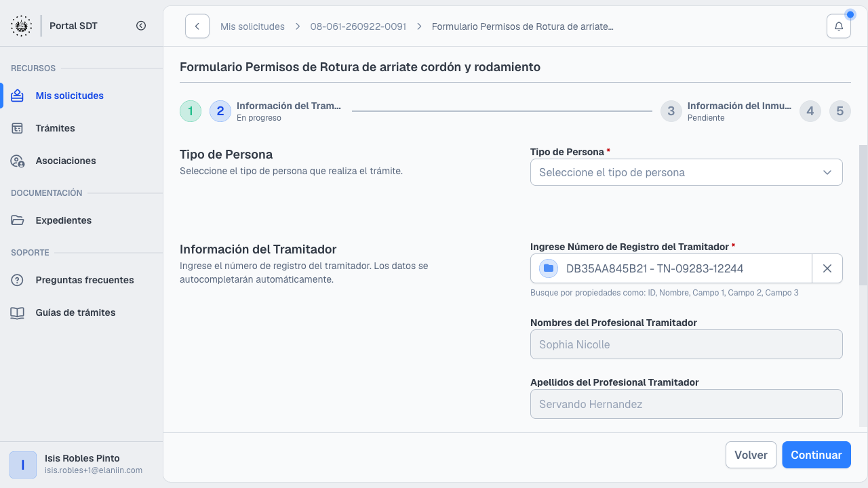Click the Mis solicitudes breadcrumb link
The image size is (868, 488).
coord(252,26)
